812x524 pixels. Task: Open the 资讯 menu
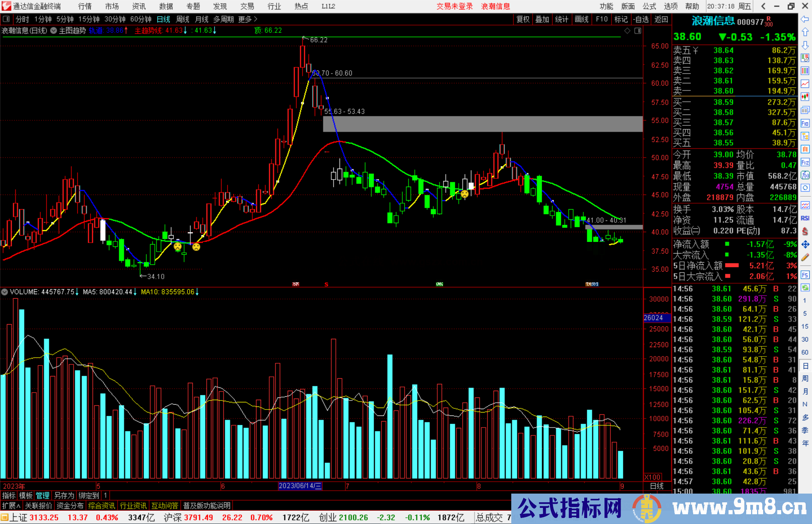[x=139, y=6]
